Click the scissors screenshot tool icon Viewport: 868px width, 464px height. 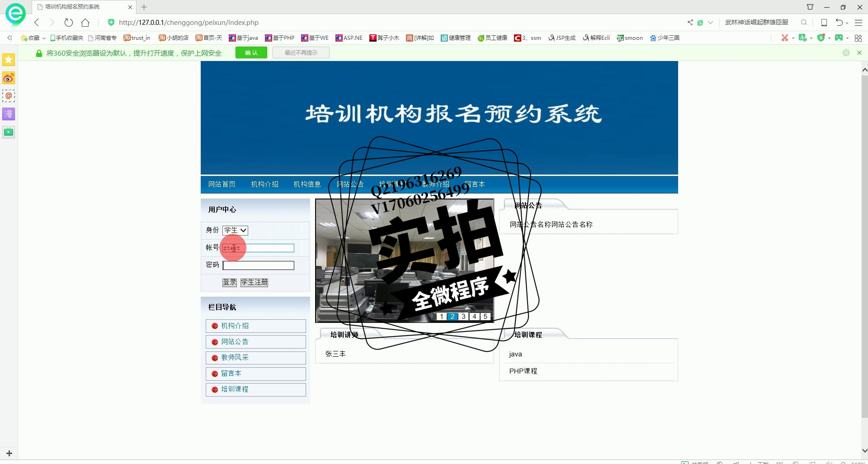tap(784, 38)
